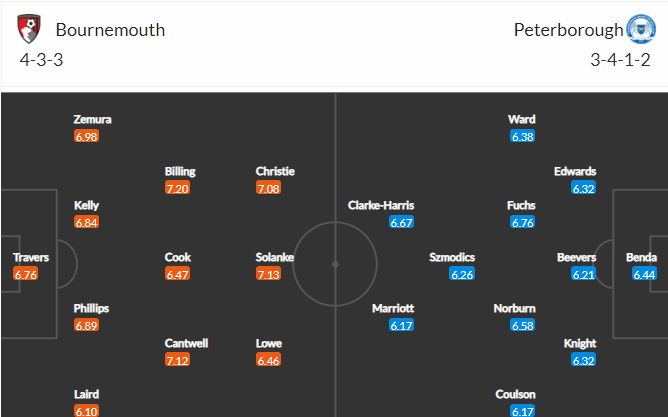Select Christie's 7.08 rating badge
Viewport: 668px width, 417px height.
coord(268,188)
